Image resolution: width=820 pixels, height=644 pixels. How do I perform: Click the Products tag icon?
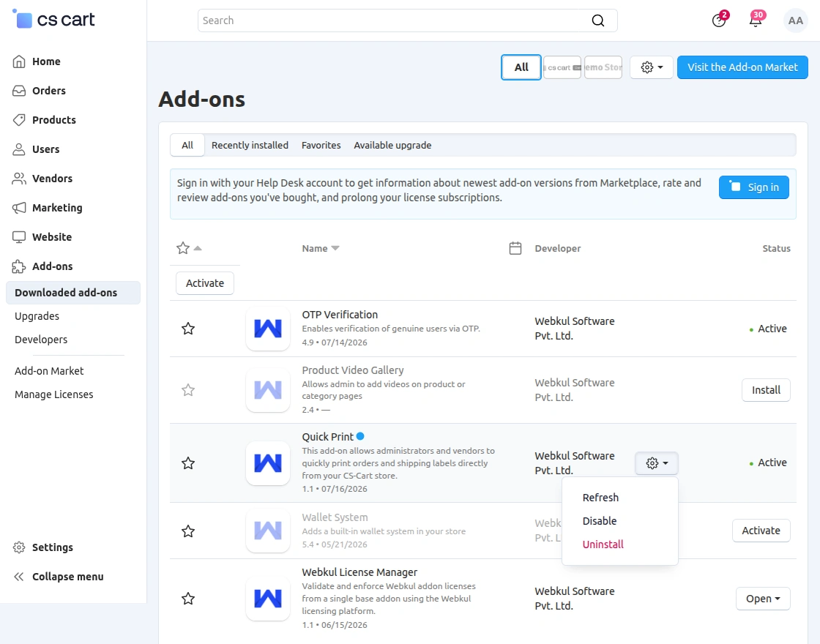pyautogui.click(x=19, y=120)
